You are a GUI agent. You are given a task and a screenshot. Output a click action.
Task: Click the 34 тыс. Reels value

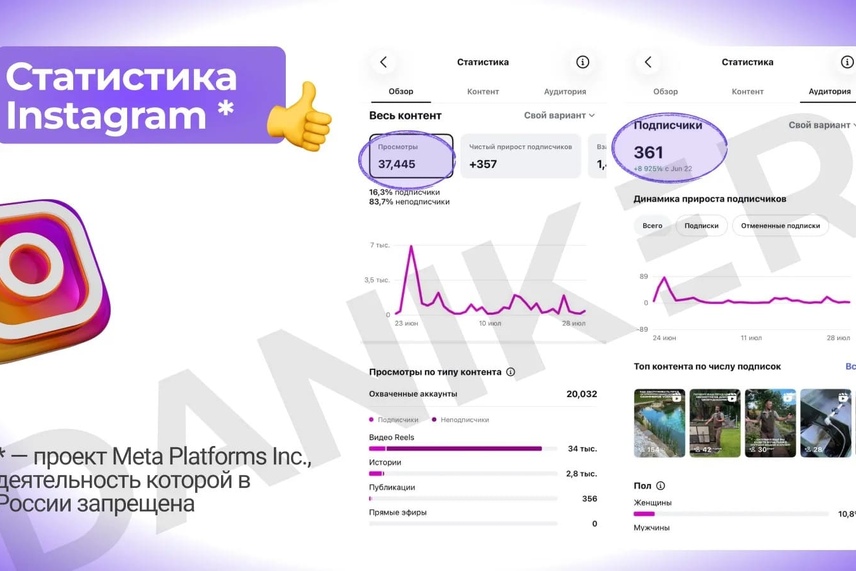[582, 449]
